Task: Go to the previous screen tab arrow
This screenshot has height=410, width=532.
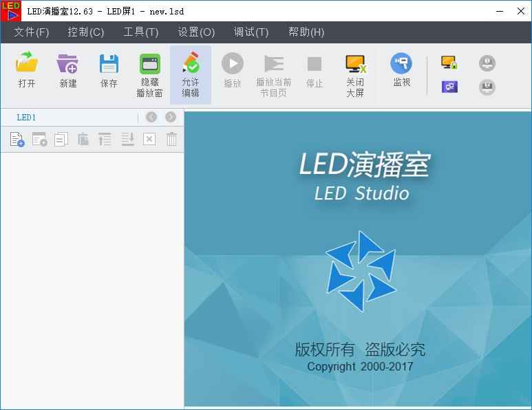Action: click(151, 117)
